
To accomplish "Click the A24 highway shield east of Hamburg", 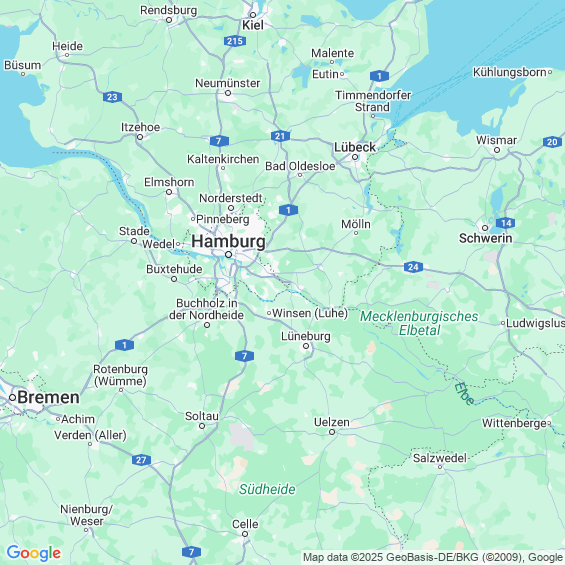I will pos(413,267).
